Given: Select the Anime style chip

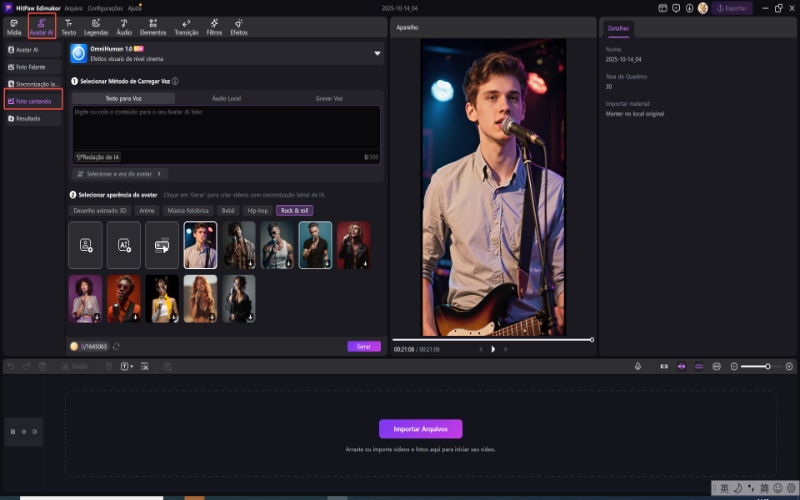Looking at the screenshot, I should (x=146, y=211).
